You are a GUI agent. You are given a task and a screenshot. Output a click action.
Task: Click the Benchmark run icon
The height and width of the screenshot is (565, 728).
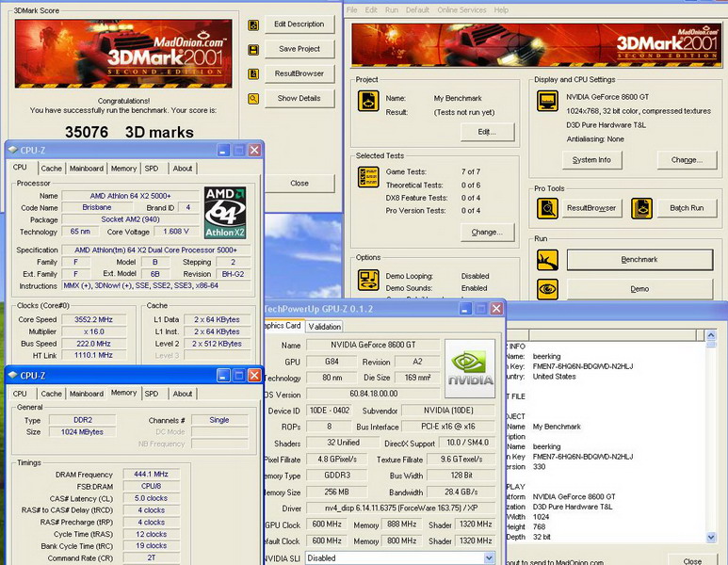pyautogui.click(x=547, y=260)
